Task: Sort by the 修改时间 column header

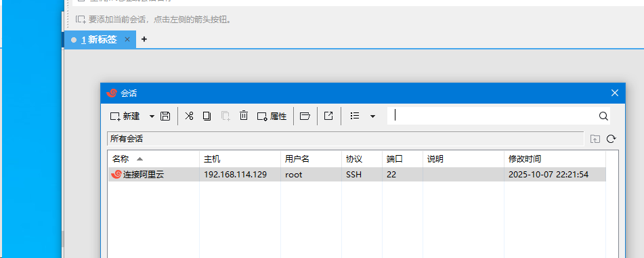Action: (555, 159)
